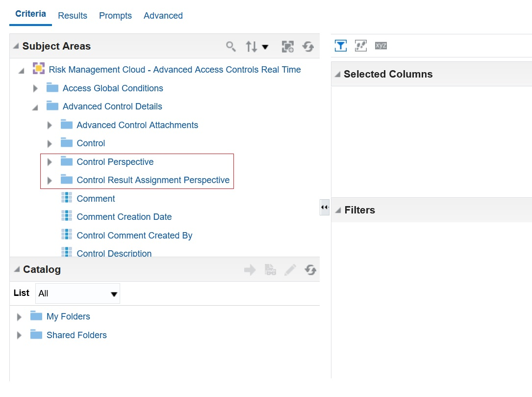Click the xyz column toolbar icon
This screenshot has height=397, width=532.
point(381,46)
